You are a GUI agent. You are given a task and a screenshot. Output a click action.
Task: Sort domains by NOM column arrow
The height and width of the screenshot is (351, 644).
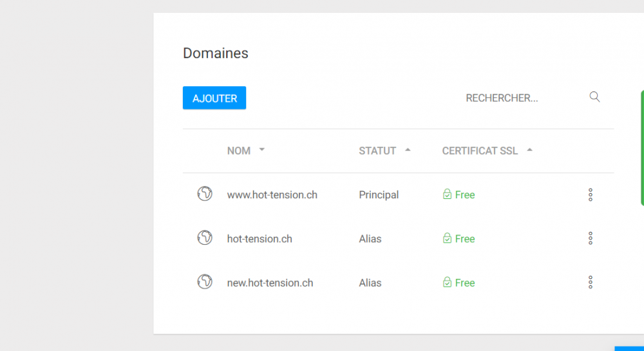click(x=262, y=149)
